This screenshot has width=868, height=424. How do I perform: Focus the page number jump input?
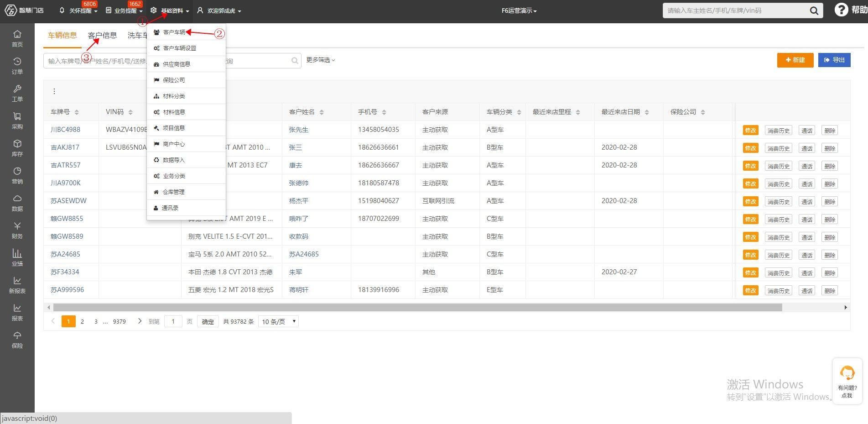tap(173, 321)
